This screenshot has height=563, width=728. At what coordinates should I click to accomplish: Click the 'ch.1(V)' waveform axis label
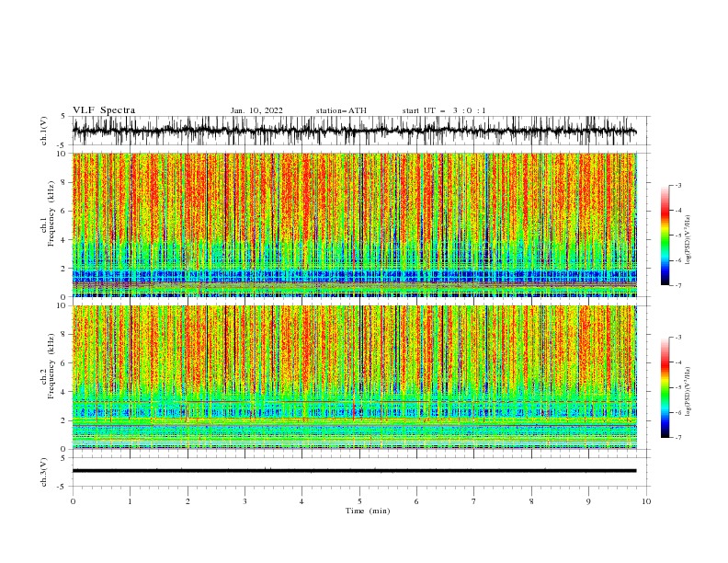click(44, 131)
